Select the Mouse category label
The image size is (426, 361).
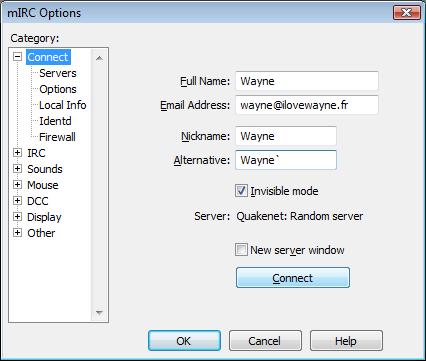(x=43, y=185)
